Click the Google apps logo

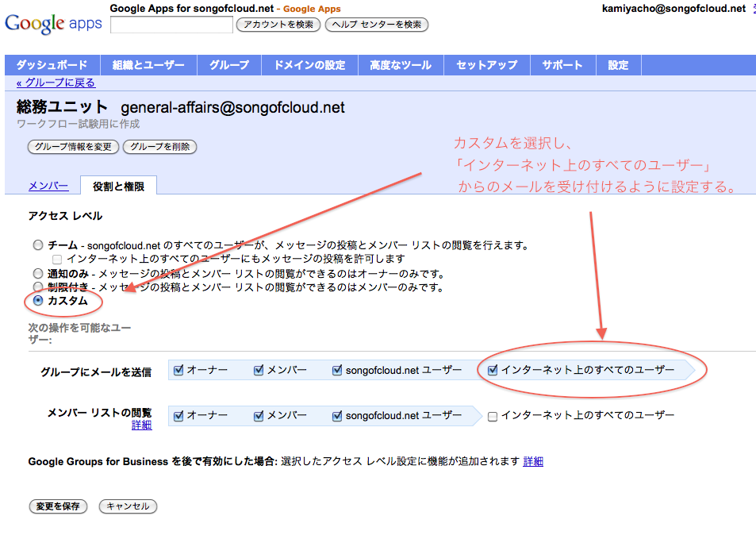pyautogui.click(x=53, y=24)
